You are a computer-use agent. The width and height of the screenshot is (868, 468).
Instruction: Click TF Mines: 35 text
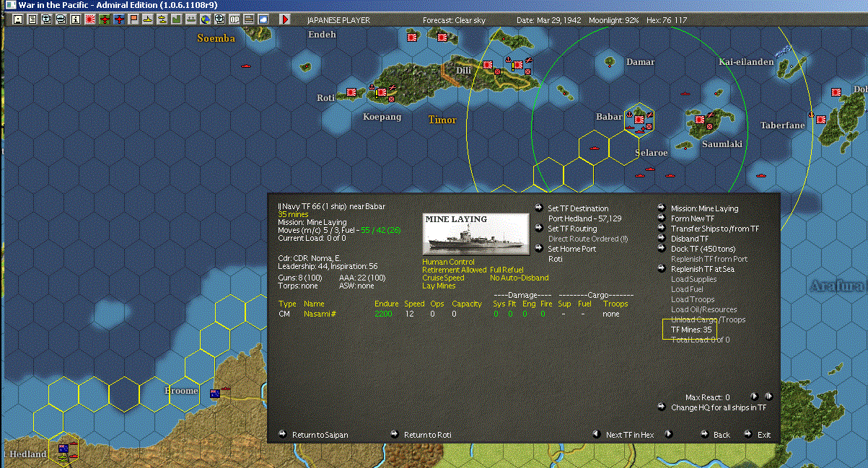click(x=691, y=330)
